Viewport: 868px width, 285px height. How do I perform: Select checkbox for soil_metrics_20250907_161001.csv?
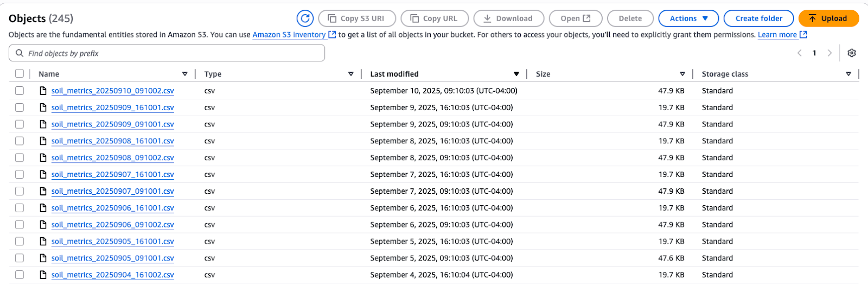tap(20, 174)
